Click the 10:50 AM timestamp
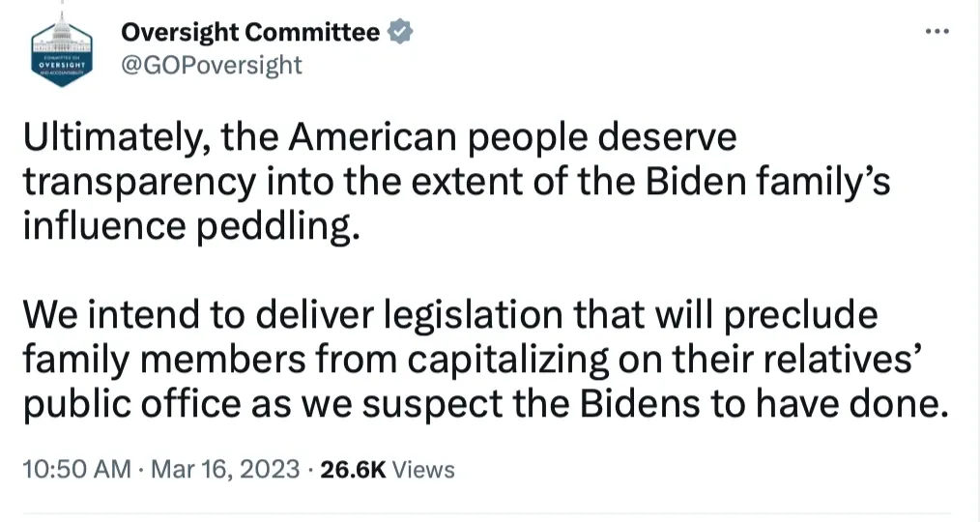Viewport: 980px width, 522px height. 77,469
